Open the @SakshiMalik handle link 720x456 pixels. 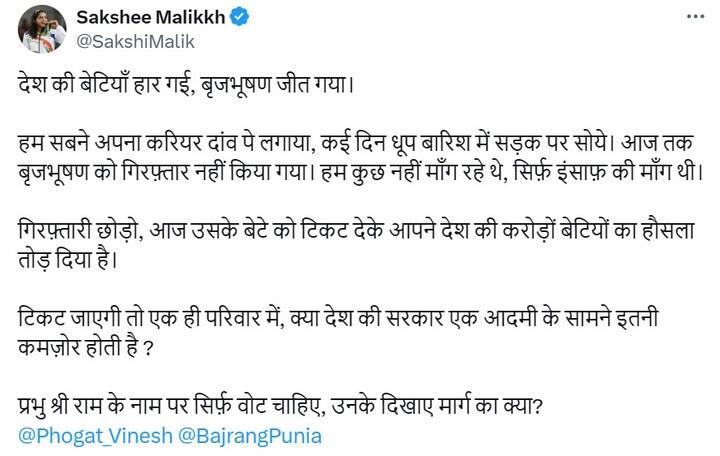click(x=128, y=41)
